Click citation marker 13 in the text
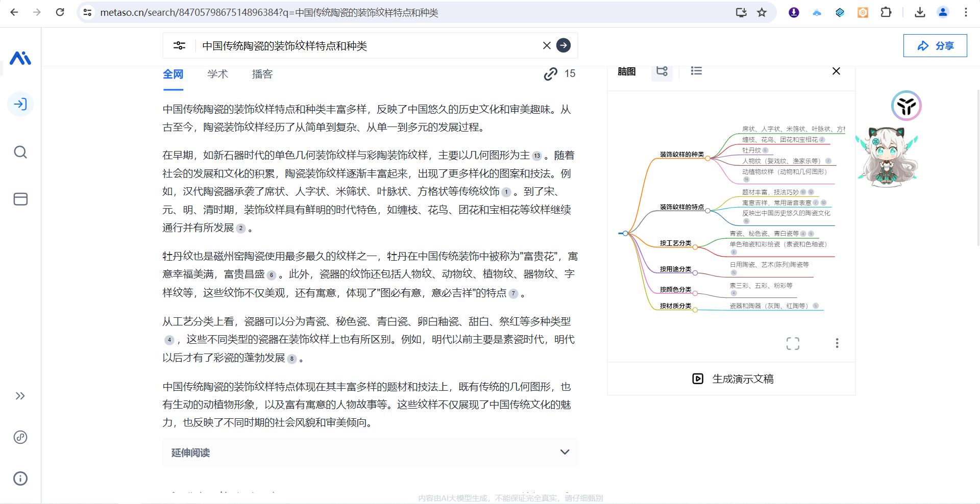 (537, 156)
